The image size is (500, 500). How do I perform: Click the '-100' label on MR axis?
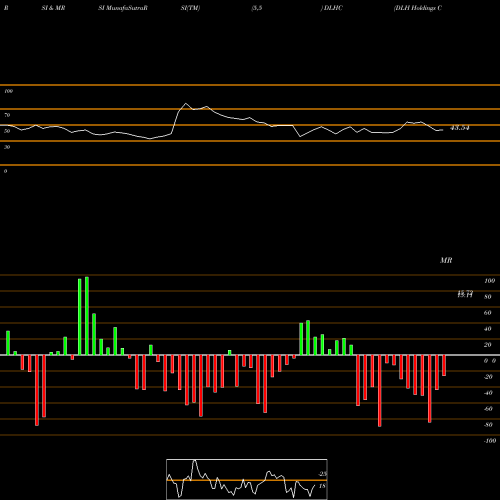click(490, 441)
